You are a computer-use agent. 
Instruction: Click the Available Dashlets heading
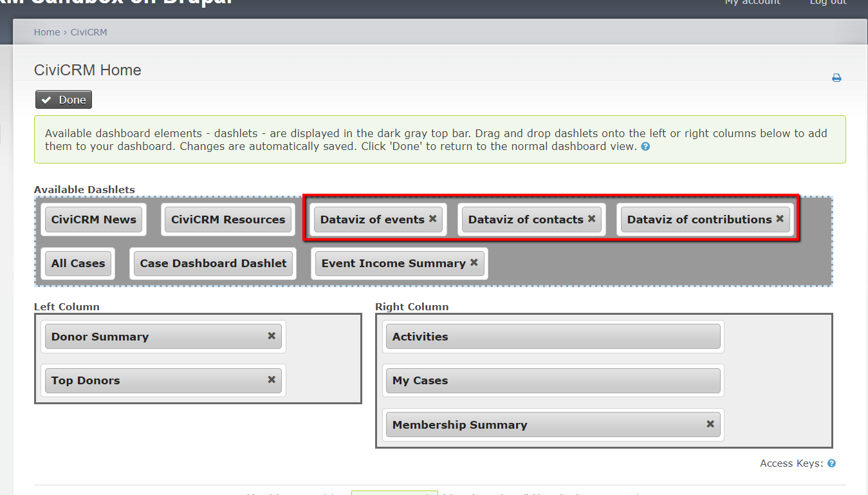pyautogui.click(x=84, y=189)
